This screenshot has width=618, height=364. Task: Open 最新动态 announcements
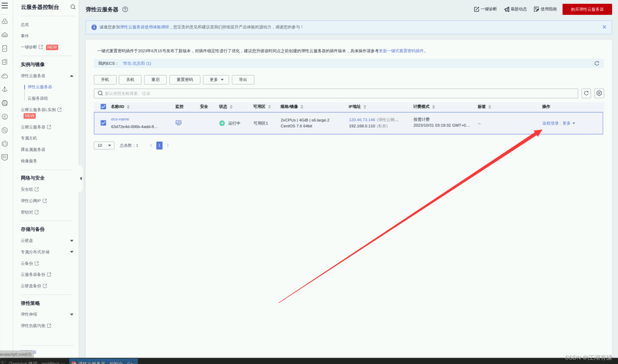[515, 9]
